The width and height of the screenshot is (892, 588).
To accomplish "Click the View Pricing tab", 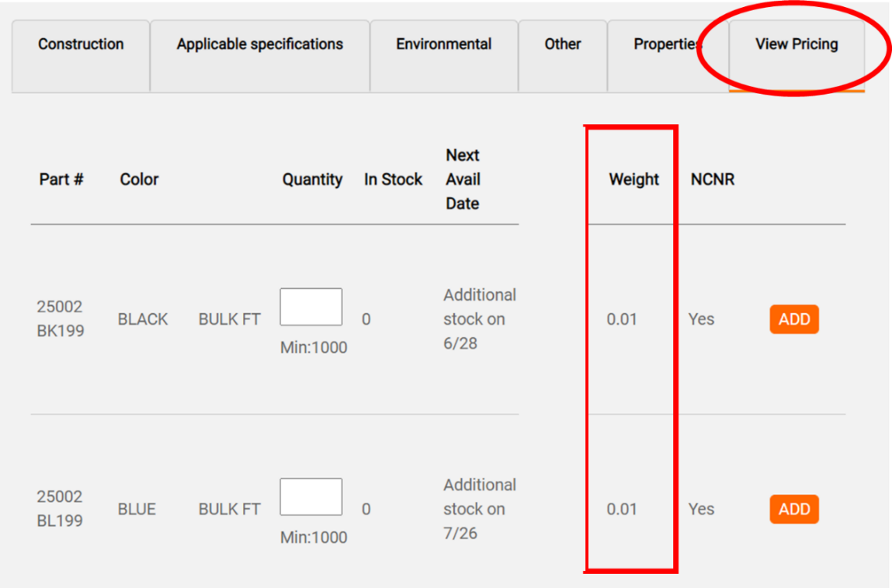I will coord(796,45).
